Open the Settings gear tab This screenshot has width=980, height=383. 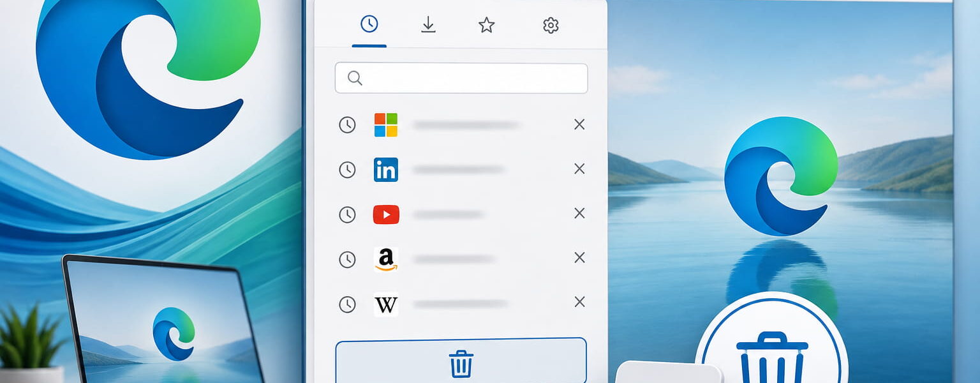[551, 25]
